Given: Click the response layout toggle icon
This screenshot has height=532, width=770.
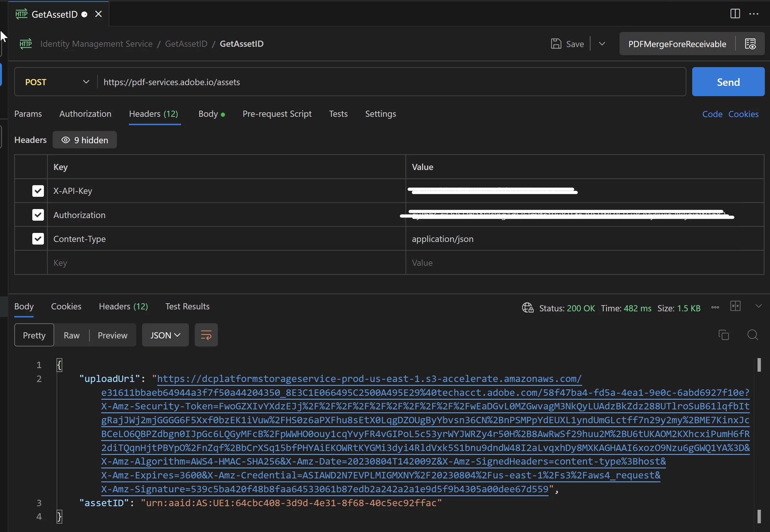Looking at the screenshot, I should (x=735, y=306).
